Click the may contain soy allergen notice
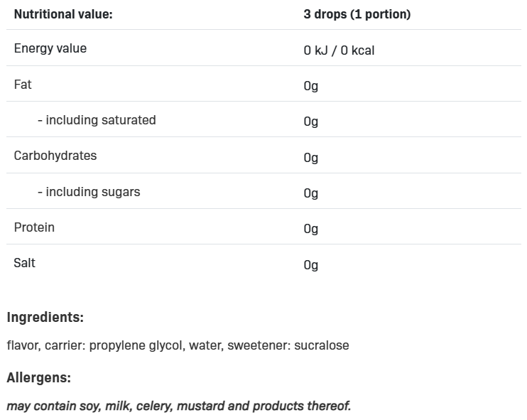 (x=179, y=406)
